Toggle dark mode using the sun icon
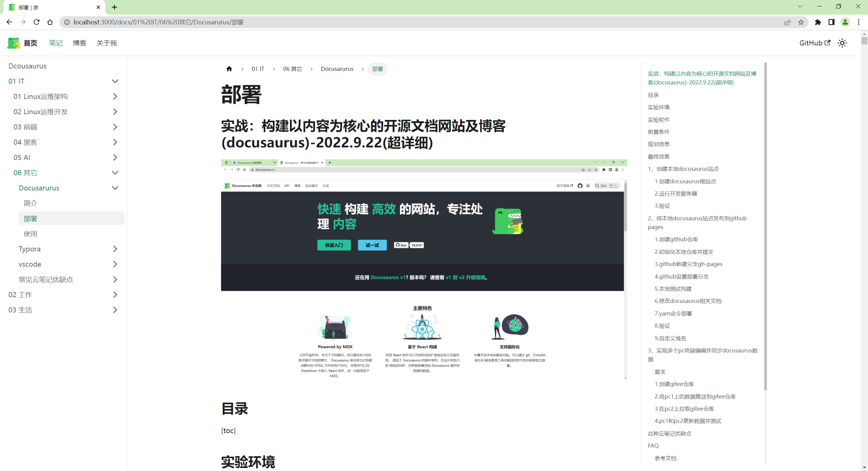The width and height of the screenshot is (868, 471). [843, 43]
